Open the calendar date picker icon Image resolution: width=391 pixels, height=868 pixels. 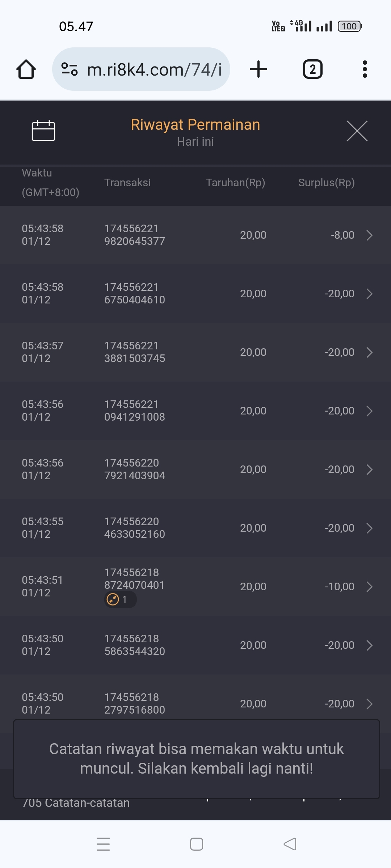click(x=43, y=131)
